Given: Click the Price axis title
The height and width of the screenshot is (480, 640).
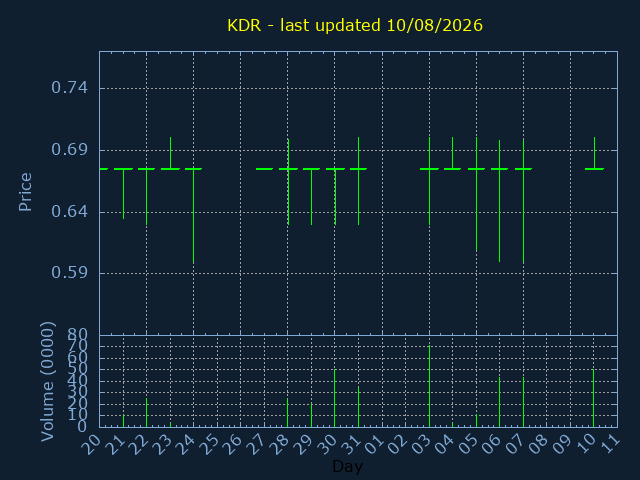Looking at the screenshot, I should (25, 192).
